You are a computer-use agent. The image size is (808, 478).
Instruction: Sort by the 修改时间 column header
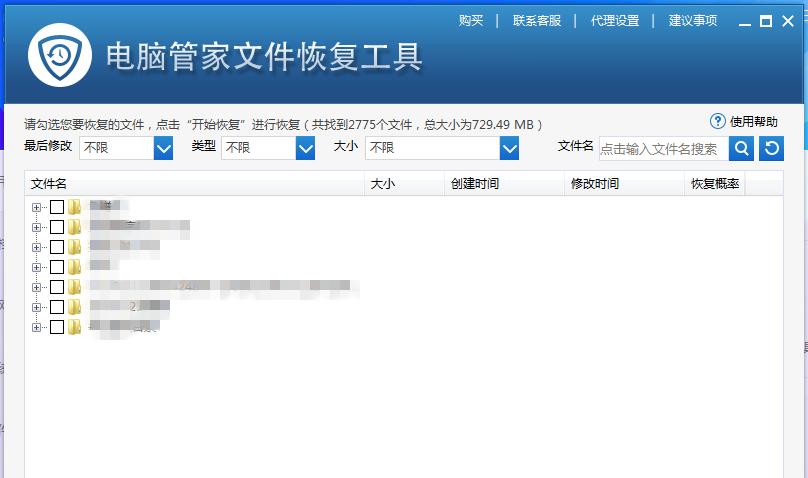coord(625,184)
